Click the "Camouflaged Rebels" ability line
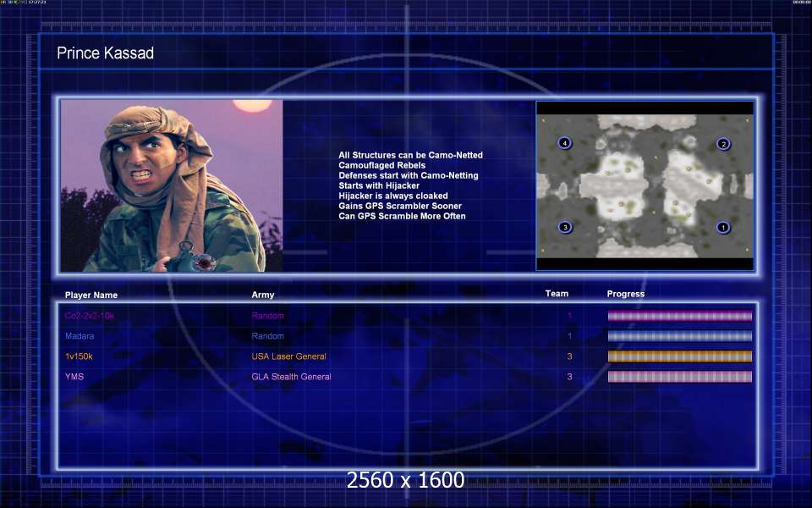Screen dimensions: 812x508 [382, 165]
